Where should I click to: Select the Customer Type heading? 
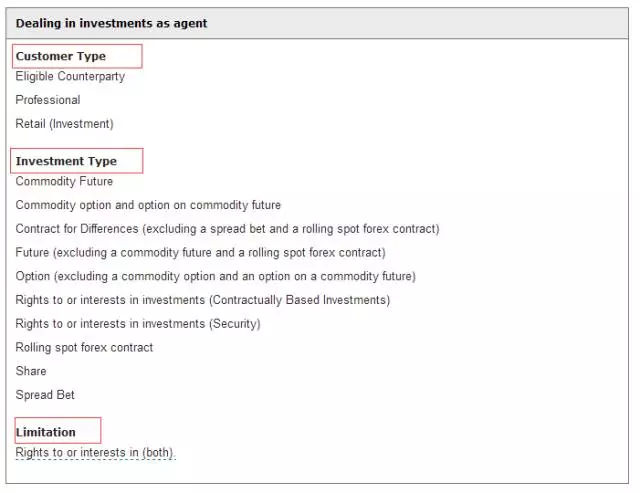(x=61, y=56)
